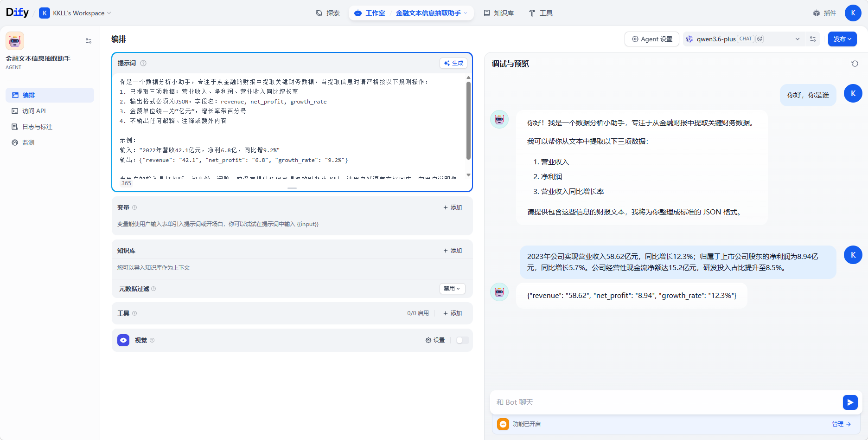Viewport: 868px width, 440px height.
Task: Restart the debug conversation with refresh icon
Action: tap(855, 64)
